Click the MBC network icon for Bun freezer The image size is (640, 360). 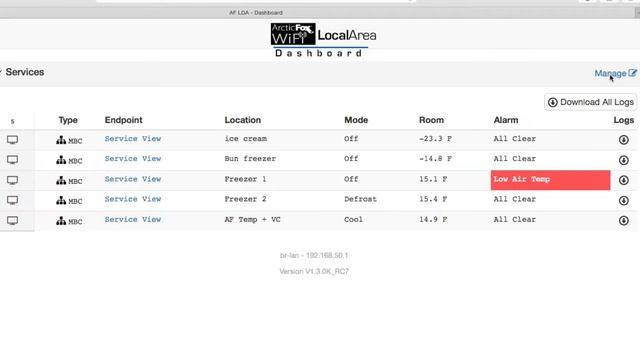coord(61,160)
